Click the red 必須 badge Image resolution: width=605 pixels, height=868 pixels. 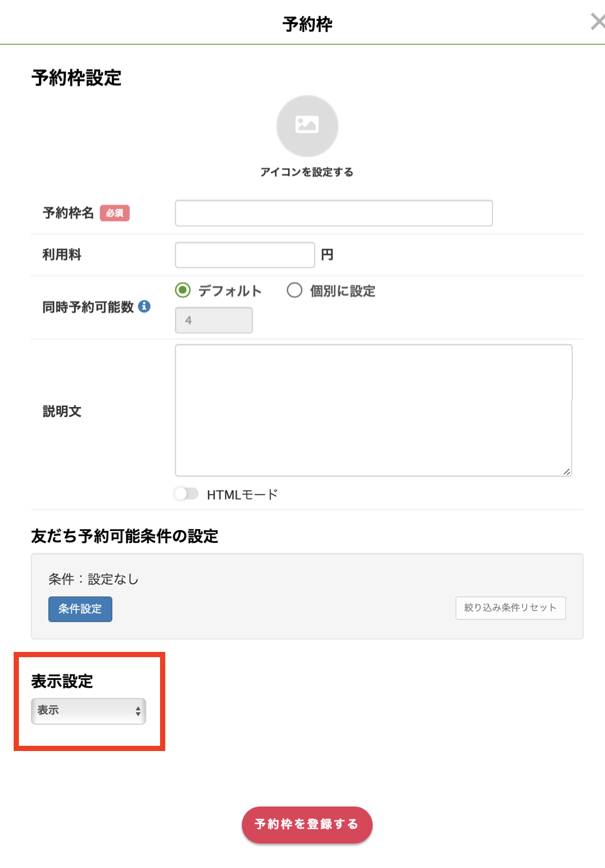click(x=114, y=213)
